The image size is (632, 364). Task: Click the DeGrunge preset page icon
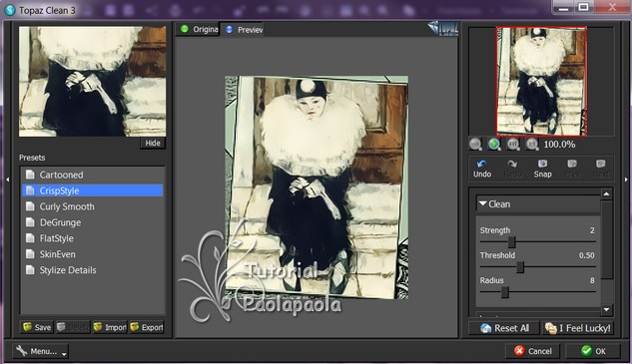[30, 222]
